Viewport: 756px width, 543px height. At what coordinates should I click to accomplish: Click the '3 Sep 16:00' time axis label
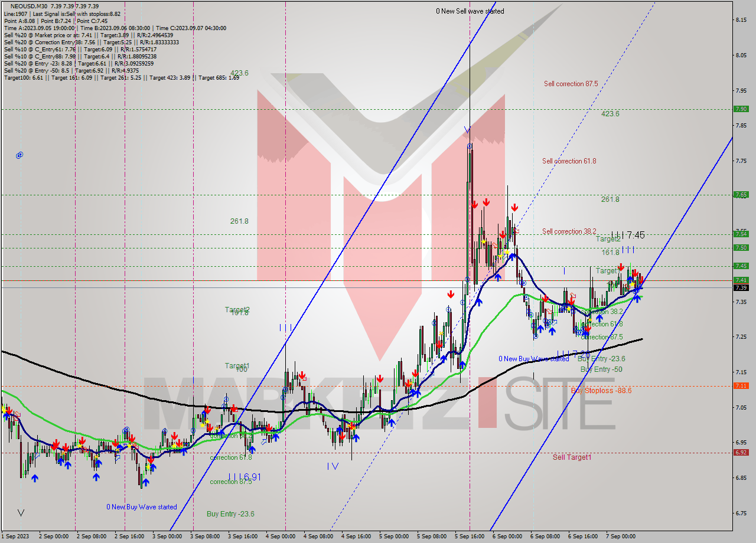[242, 537]
